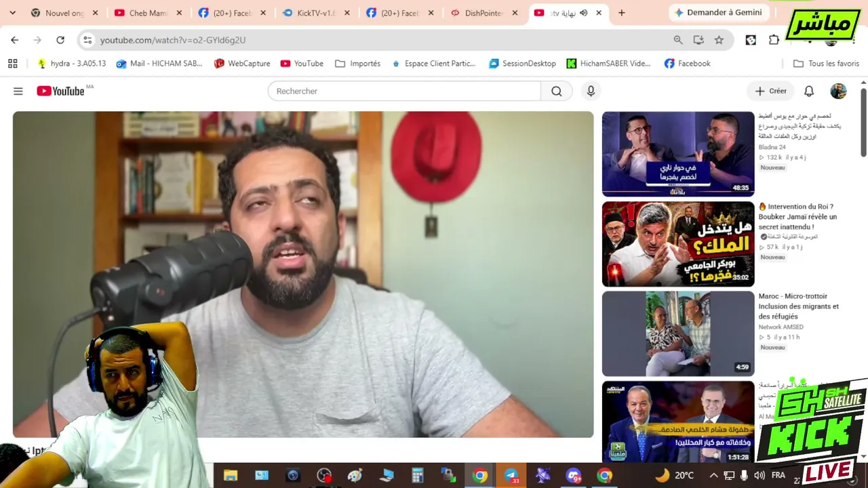Click the weather moon icon showing 20°C
This screenshot has width=868, height=488.
663,476
